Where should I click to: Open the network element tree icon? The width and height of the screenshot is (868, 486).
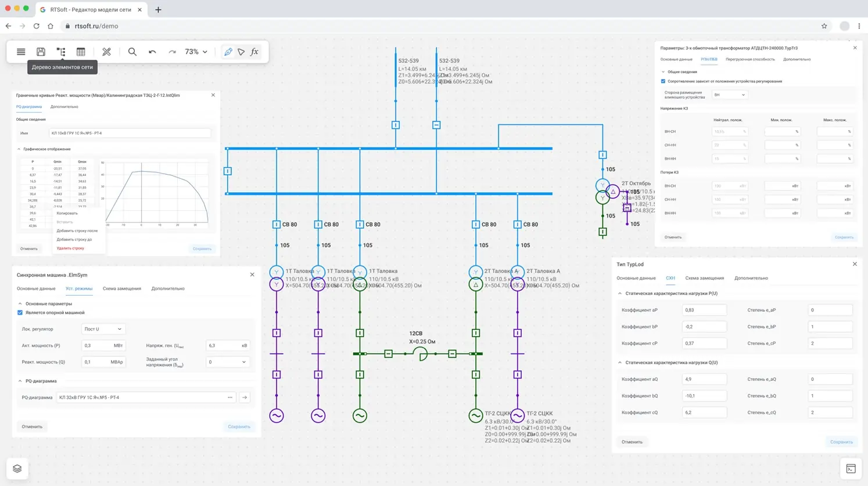click(x=61, y=52)
